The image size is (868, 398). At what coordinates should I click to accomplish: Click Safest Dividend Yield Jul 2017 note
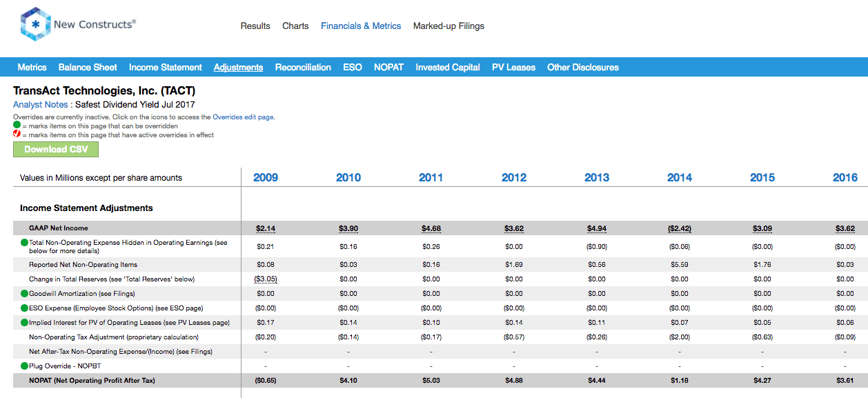[135, 105]
